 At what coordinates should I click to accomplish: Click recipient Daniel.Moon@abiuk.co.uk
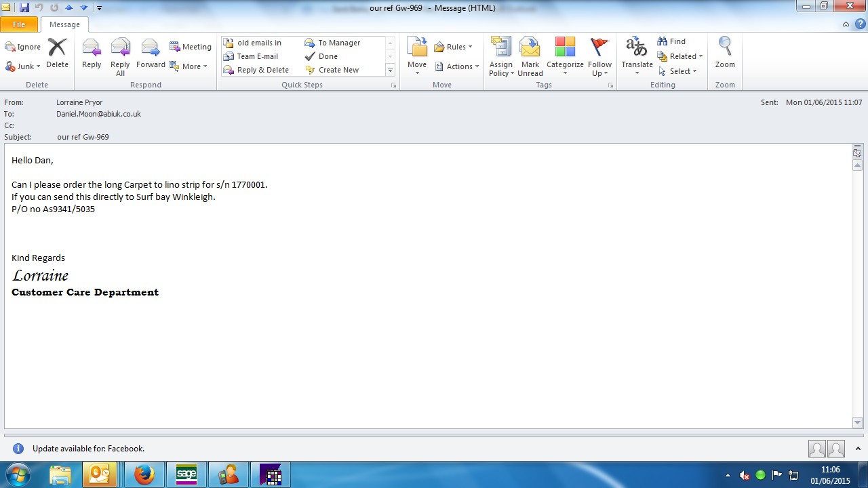[98, 114]
